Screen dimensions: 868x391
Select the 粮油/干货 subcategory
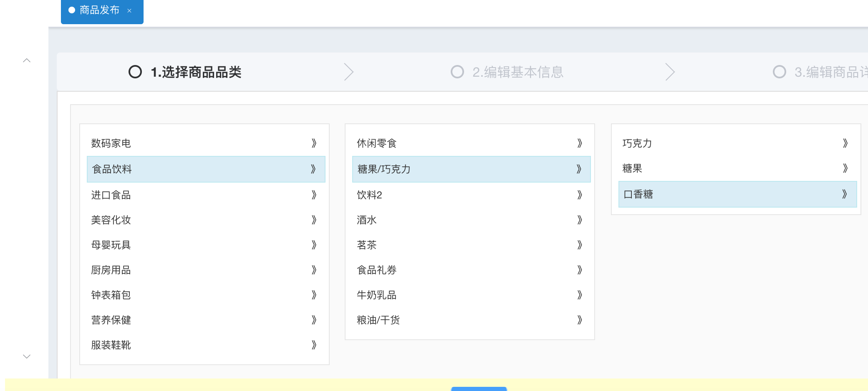(471, 320)
